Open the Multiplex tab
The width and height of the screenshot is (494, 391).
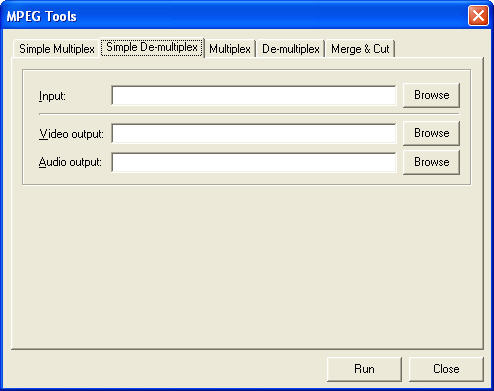click(230, 49)
